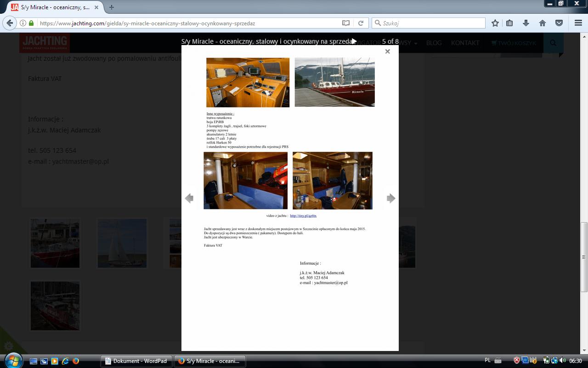Click the saloon photo with wooden shelves

tap(333, 180)
